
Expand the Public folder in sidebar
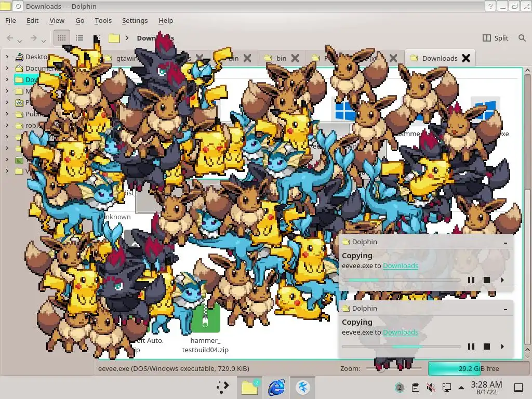7,114
